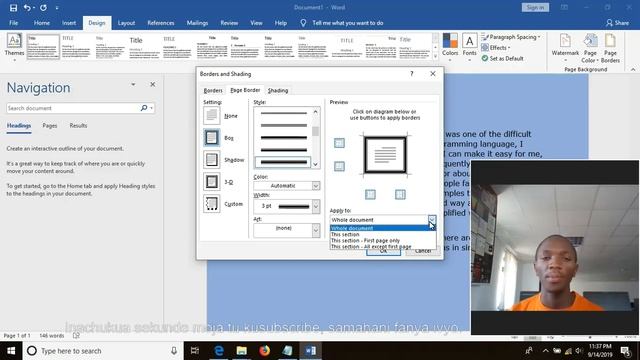Click the Redo icon in title bar
The height and width of the screenshot is (360, 640).
(x=43, y=8)
